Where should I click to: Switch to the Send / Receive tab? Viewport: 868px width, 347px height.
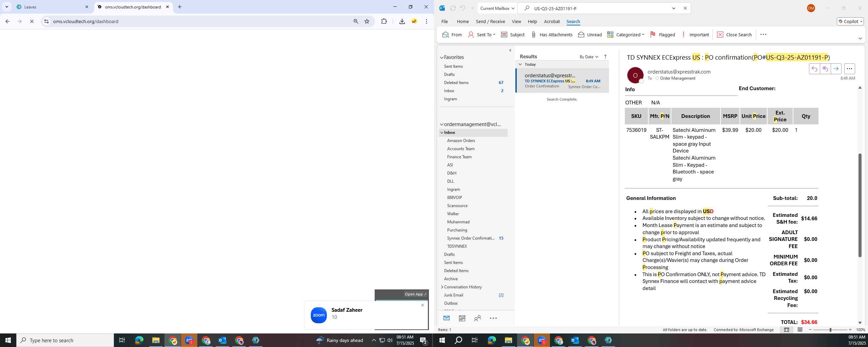tap(490, 21)
